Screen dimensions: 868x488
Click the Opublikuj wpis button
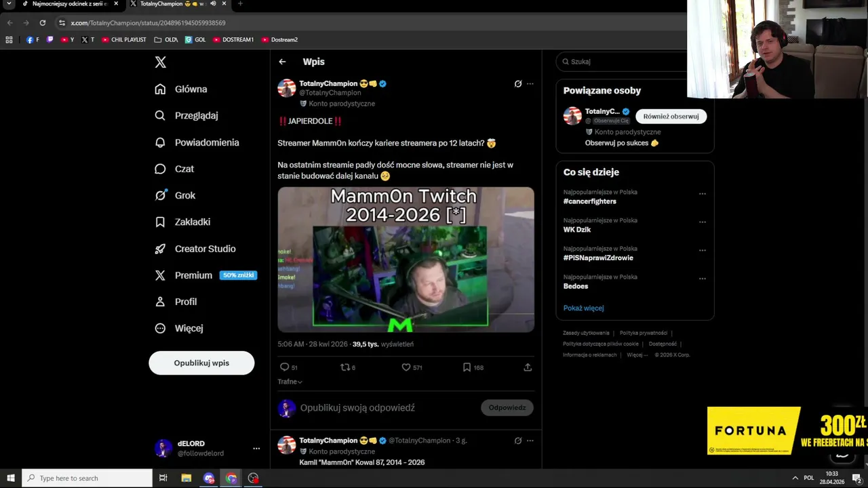(201, 363)
